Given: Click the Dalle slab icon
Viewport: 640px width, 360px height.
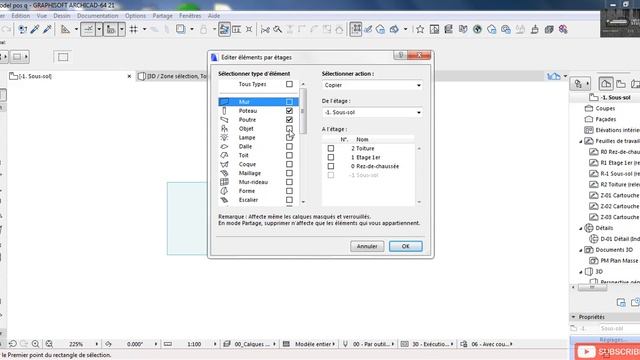Looking at the screenshot, I should point(224,147).
